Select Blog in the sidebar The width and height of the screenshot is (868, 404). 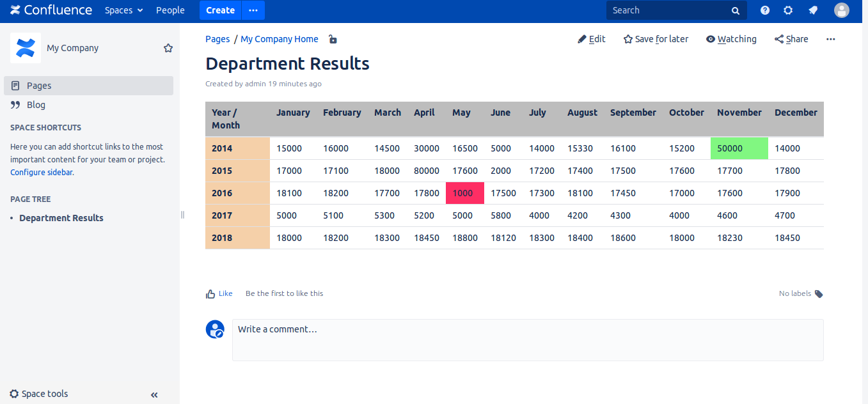(36, 105)
